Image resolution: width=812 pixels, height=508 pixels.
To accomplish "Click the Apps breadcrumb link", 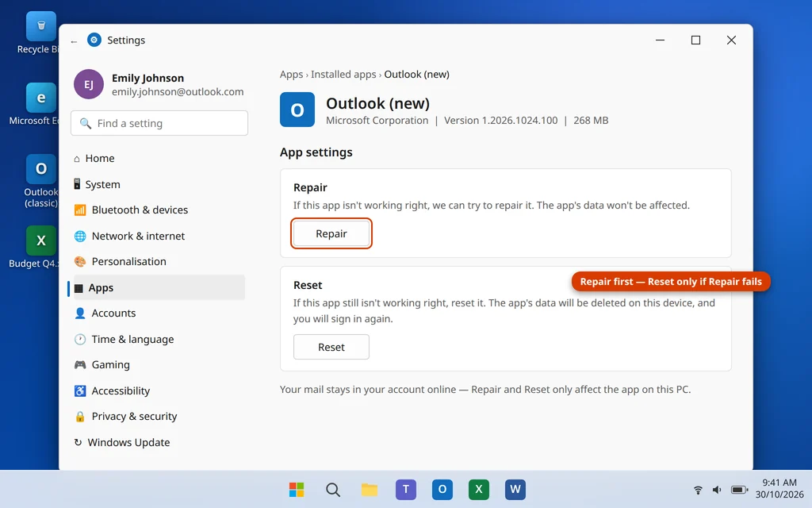I will (x=291, y=74).
